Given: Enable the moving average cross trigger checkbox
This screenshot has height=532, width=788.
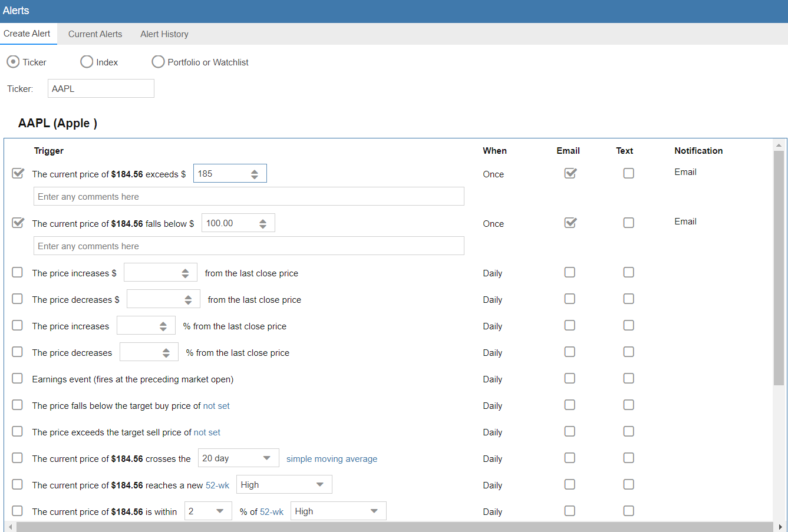Looking at the screenshot, I should coord(18,458).
